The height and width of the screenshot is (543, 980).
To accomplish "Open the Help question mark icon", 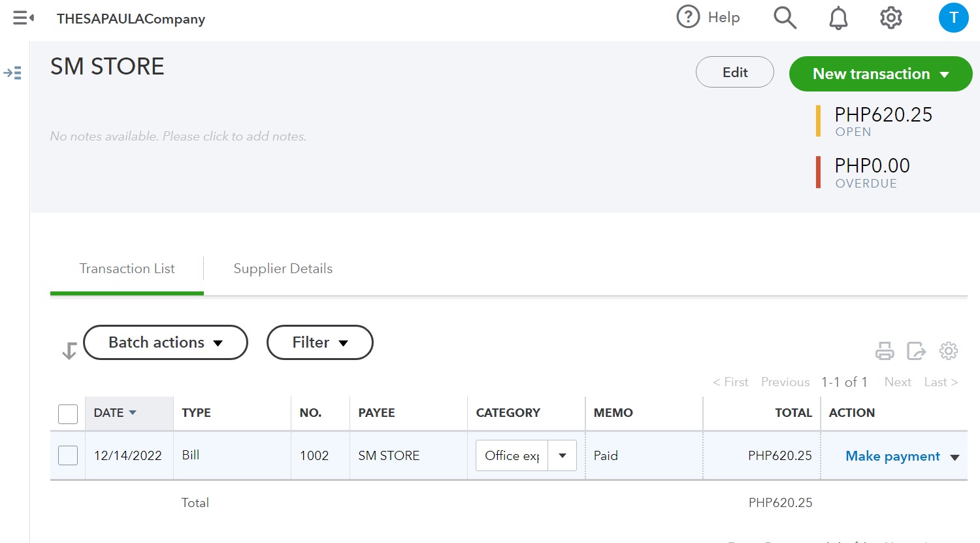I will (688, 18).
